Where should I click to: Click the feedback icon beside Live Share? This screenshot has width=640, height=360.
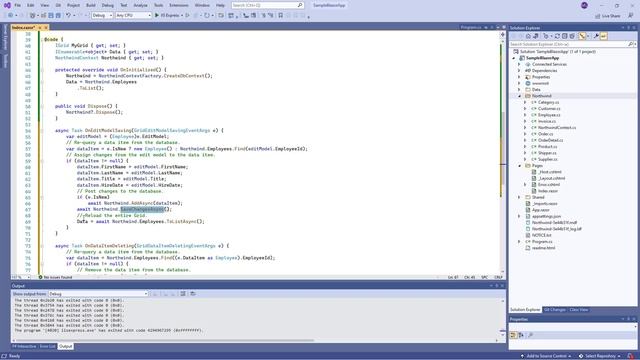click(631, 16)
